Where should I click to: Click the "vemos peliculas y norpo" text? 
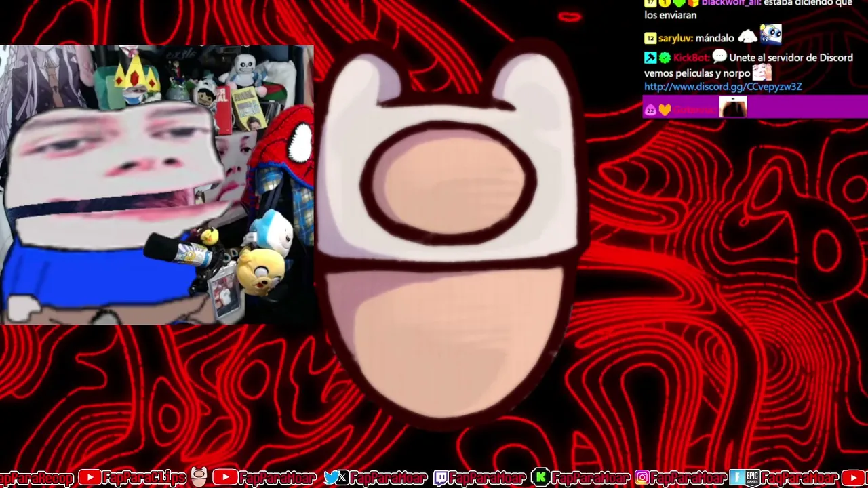[697, 73]
